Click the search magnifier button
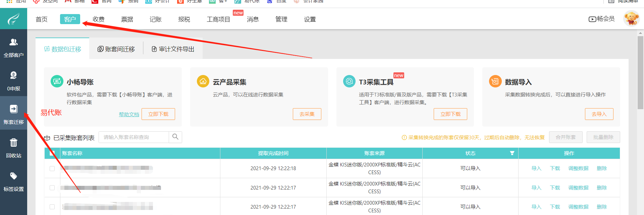644x215 pixels. (175, 137)
